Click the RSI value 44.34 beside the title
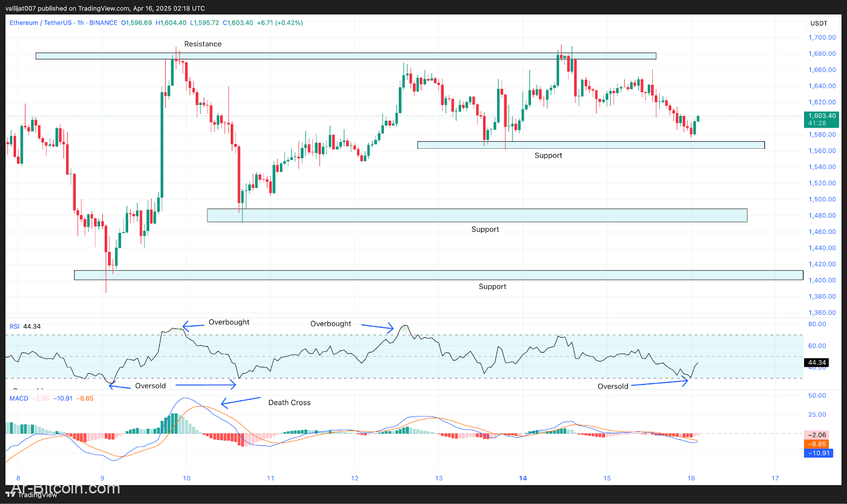Image resolution: width=847 pixels, height=504 pixels. tap(32, 326)
